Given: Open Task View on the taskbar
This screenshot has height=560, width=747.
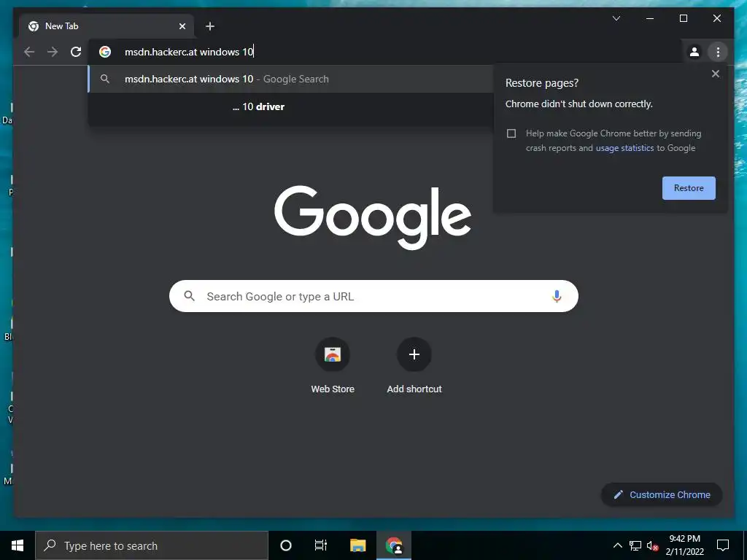Looking at the screenshot, I should pos(321,545).
